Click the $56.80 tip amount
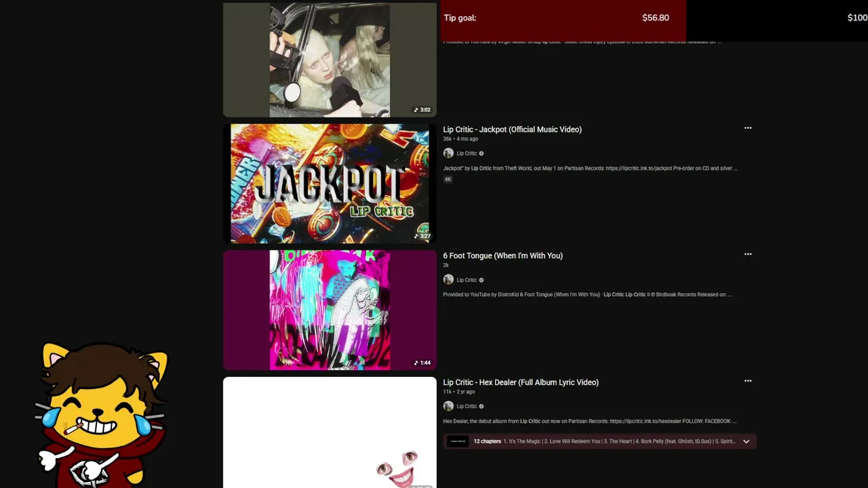Screen dimensions: 868x488 click(655, 18)
